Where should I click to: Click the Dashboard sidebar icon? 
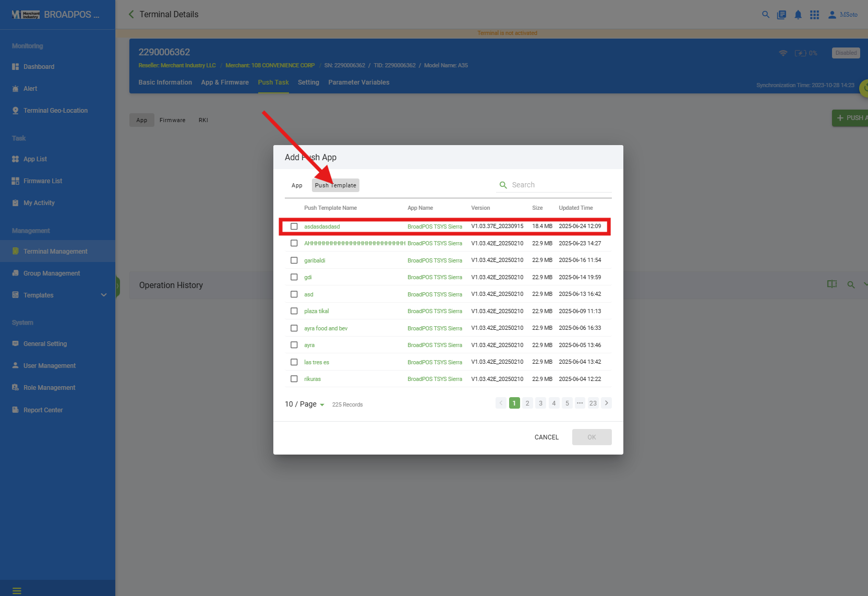click(16, 67)
